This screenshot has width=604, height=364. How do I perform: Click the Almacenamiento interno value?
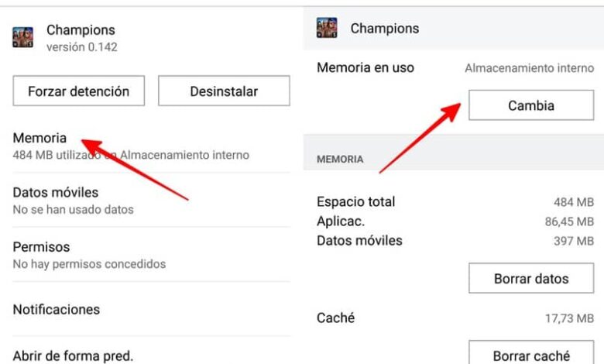coord(530,68)
